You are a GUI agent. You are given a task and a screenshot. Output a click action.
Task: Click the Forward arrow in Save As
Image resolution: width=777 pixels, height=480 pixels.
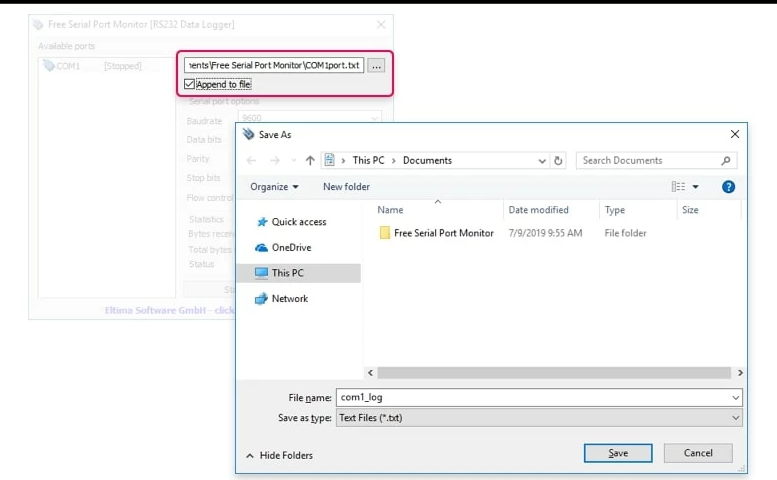tap(275, 160)
